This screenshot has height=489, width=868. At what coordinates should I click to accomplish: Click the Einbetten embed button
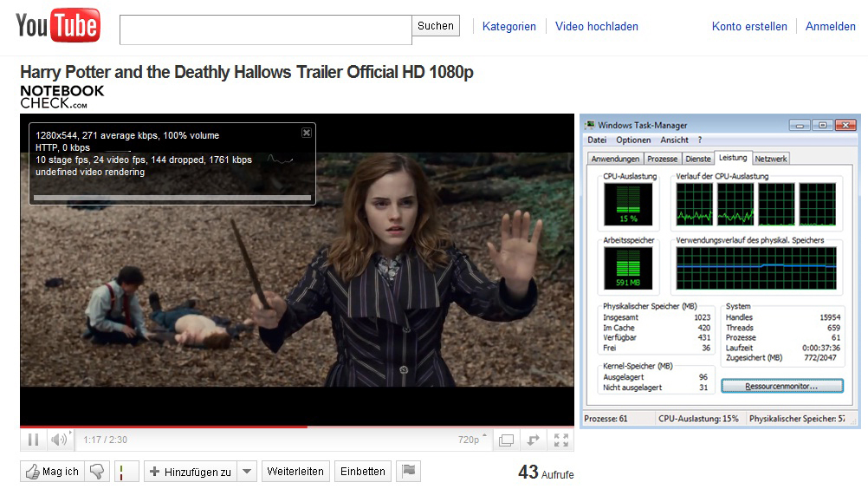[x=363, y=472]
